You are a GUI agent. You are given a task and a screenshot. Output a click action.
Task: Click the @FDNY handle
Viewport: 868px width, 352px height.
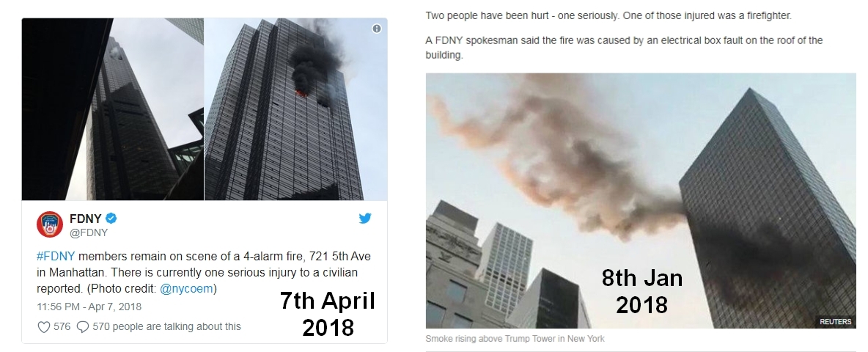tap(89, 233)
